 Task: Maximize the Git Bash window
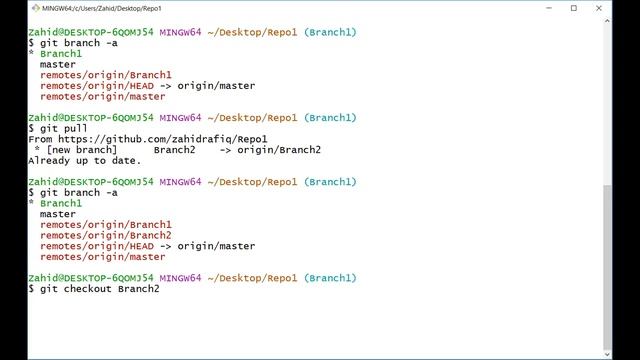(x=574, y=8)
